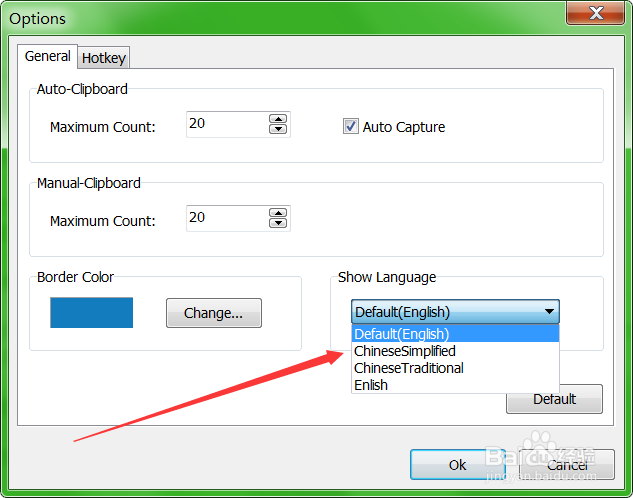Decrease Auto-Clipboard Maximum Count with down arrow
Screen dimensions: 633x498
tap(278, 129)
